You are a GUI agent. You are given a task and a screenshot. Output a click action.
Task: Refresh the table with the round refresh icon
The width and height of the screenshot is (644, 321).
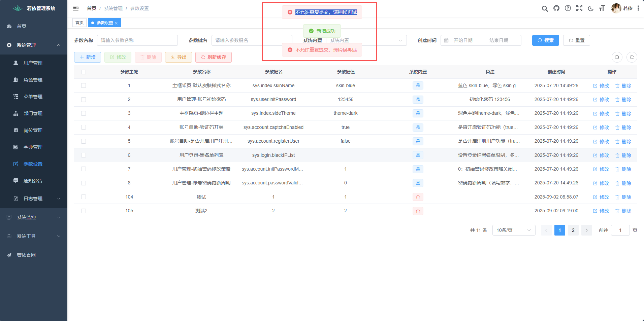tap(632, 57)
